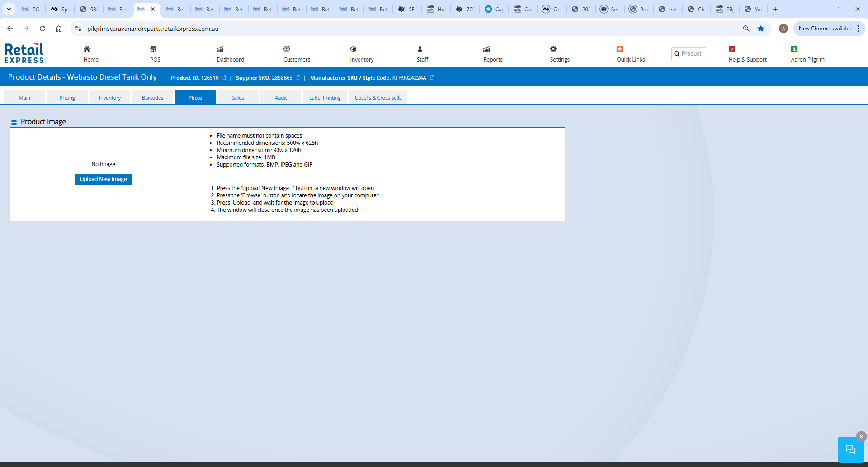The image size is (868, 467).
Task: Click the Maximum file size: 1MB line
Action: [246, 157]
